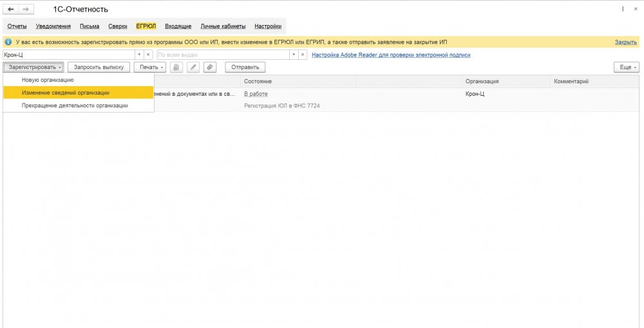
Task: Clear the Крон-Ц organization filter
Action: point(148,55)
